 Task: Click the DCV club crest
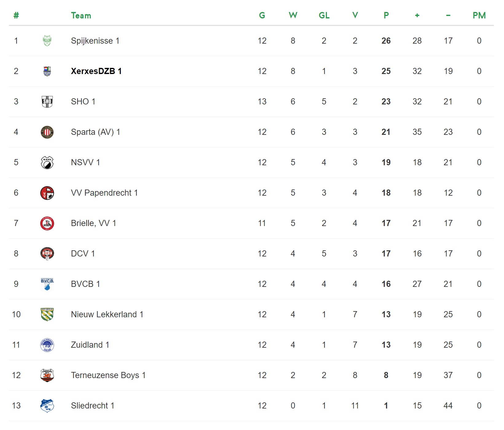tap(47, 254)
